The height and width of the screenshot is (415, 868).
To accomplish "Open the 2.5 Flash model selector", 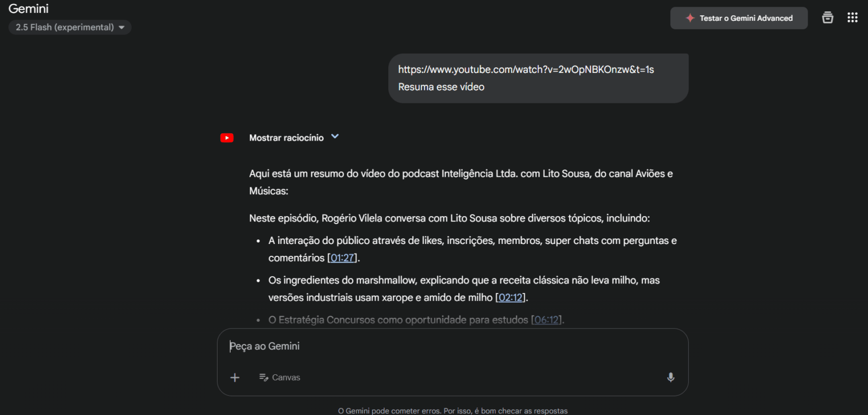I will (x=70, y=27).
